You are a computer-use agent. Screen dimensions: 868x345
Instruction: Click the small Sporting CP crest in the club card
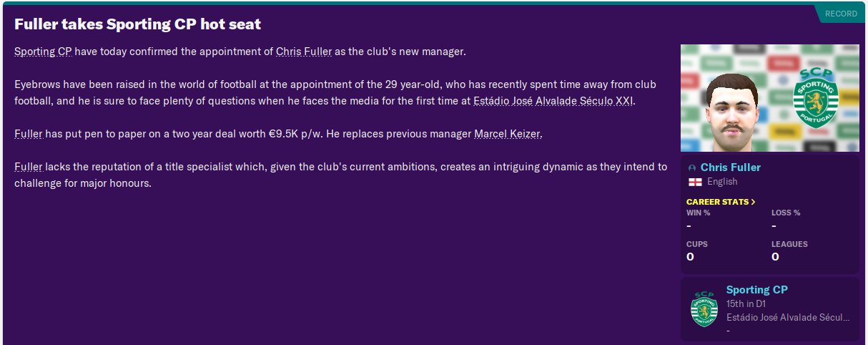tap(704, 308)
